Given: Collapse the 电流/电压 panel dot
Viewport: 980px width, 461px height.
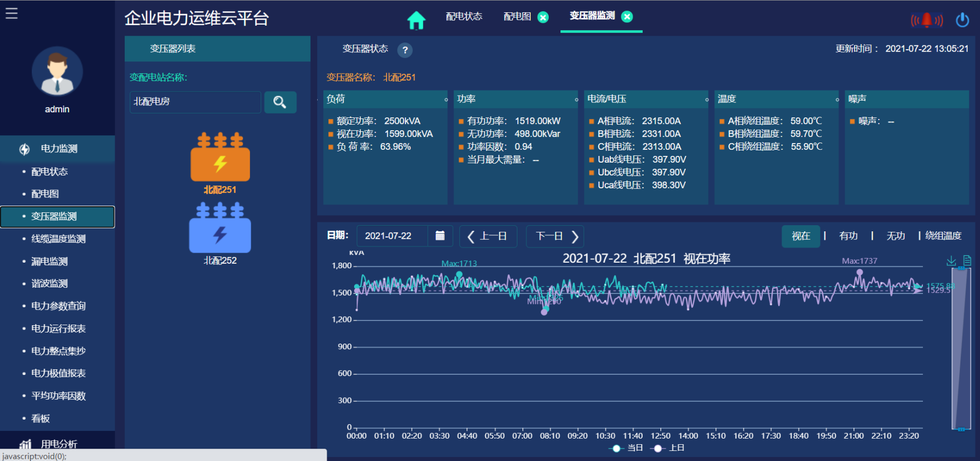Looking at the screenshot, I should pos(707,100).
